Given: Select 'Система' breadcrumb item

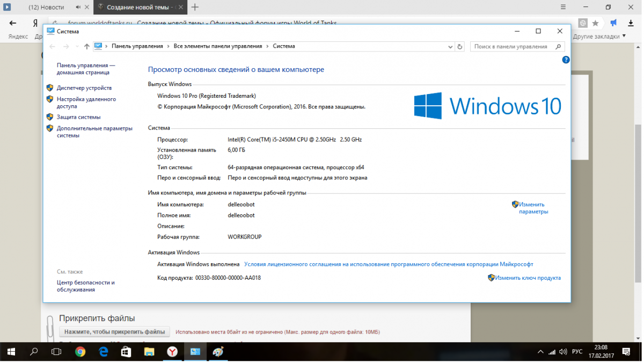Looking at the screenshot, I should pyautogui.click(x=284, y=46).
